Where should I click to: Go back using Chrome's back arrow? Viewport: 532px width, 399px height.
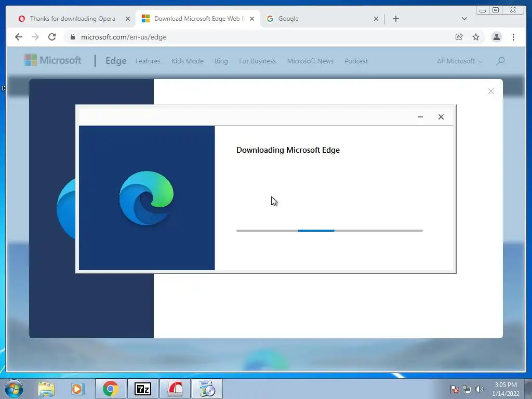pos(19,37)
